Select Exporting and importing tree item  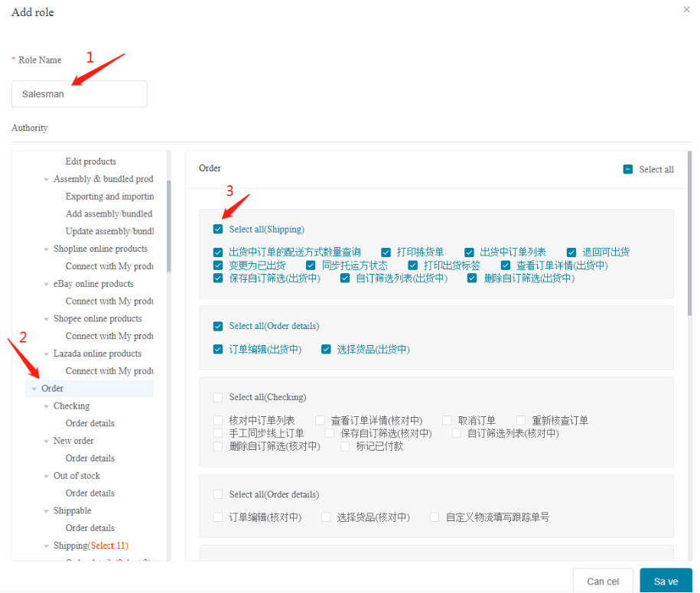(x=109, y=196)
